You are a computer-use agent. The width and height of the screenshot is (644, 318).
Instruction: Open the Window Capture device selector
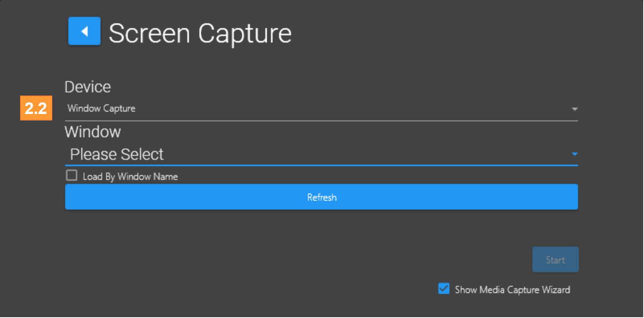click(101, 108)
